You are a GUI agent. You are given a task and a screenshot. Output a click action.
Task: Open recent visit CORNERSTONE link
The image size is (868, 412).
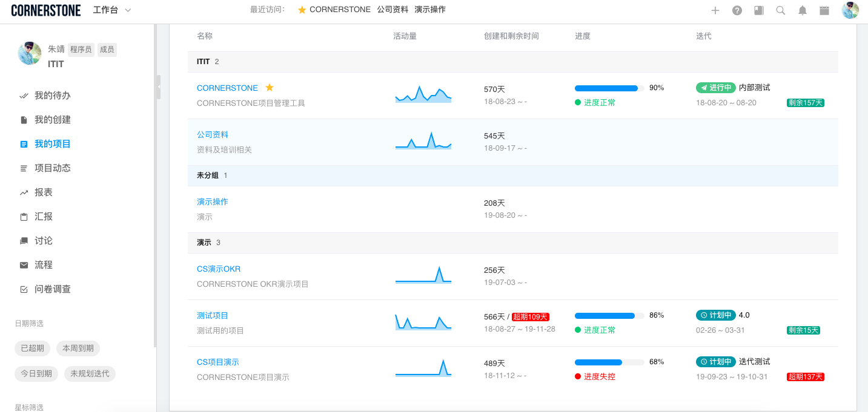coord(340,10)
